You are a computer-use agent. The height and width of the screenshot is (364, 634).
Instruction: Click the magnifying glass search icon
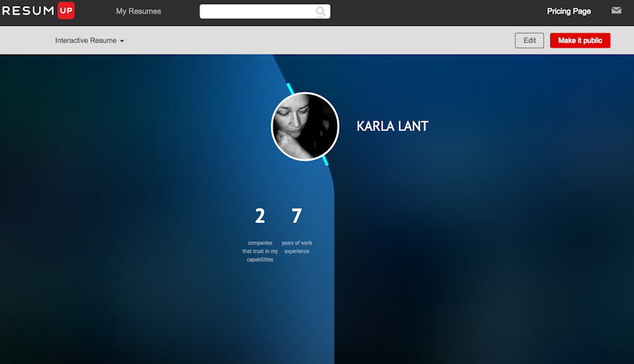tap(321, 12)
